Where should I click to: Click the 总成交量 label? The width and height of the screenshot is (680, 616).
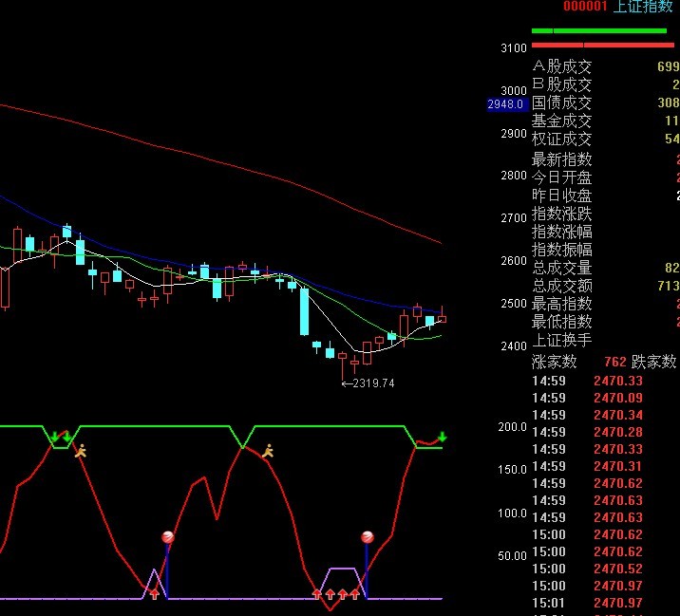[x=561, y=268]
